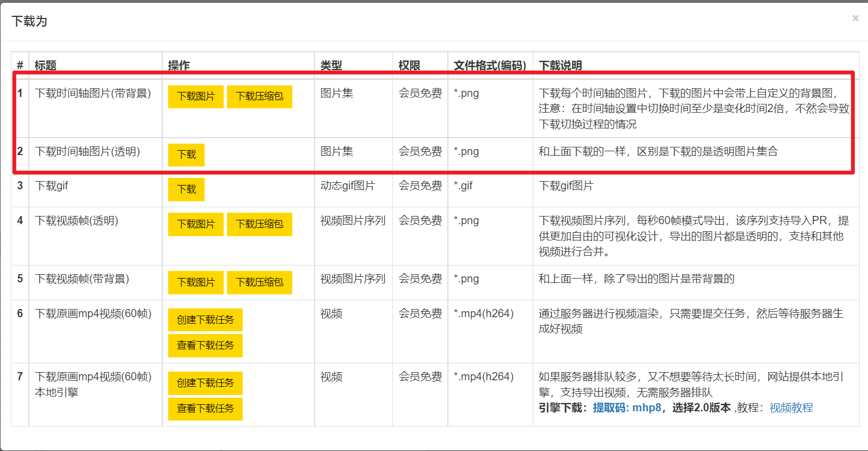Viewport: 868px width, 451px height.
Task: Close the 下载为 dialog with the X
Action: click(855, 18)
